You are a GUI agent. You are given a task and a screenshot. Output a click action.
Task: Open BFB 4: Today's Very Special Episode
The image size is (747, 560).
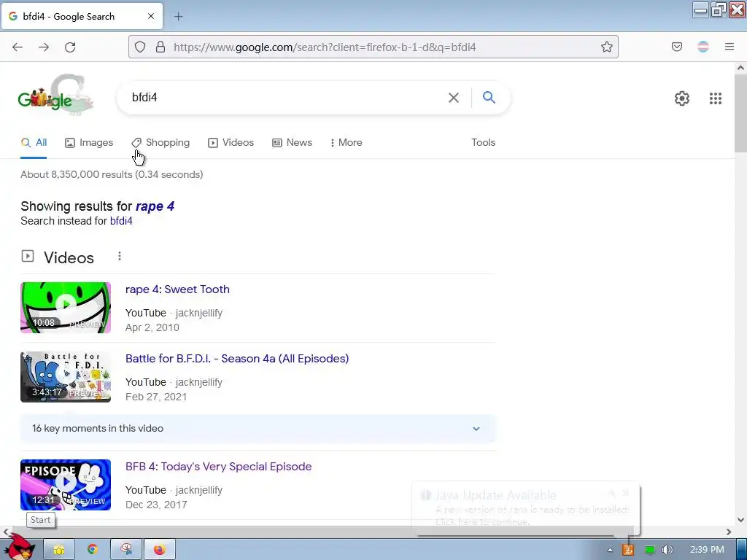pos(218,467)
